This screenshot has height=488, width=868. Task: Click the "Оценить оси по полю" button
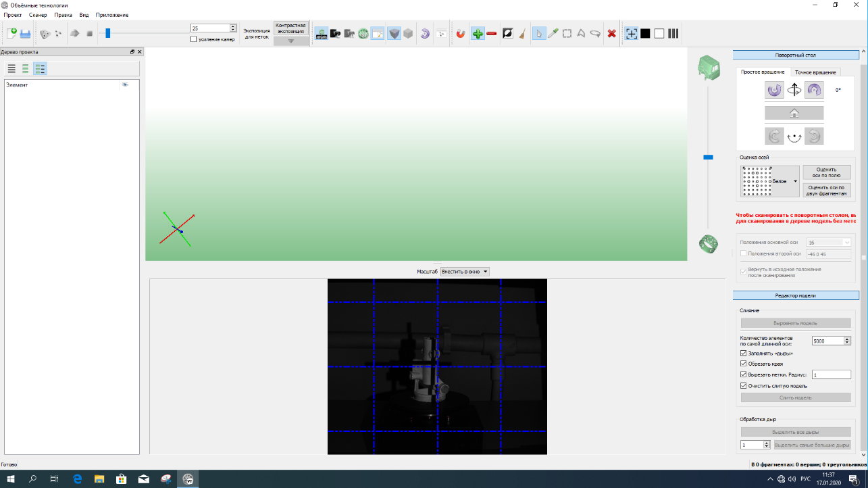point(827,172)
